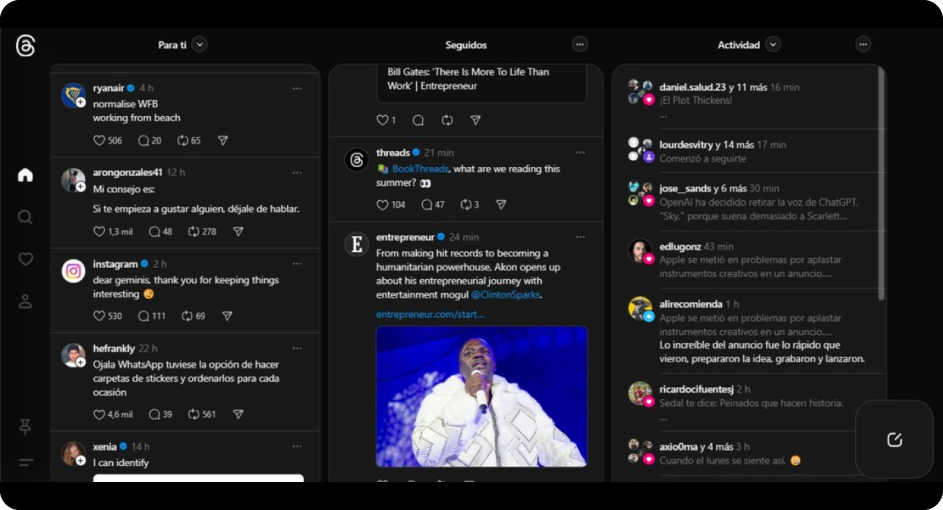Open Profile from the sidebar
Screen dimensions: 943x510
(25, 301)
